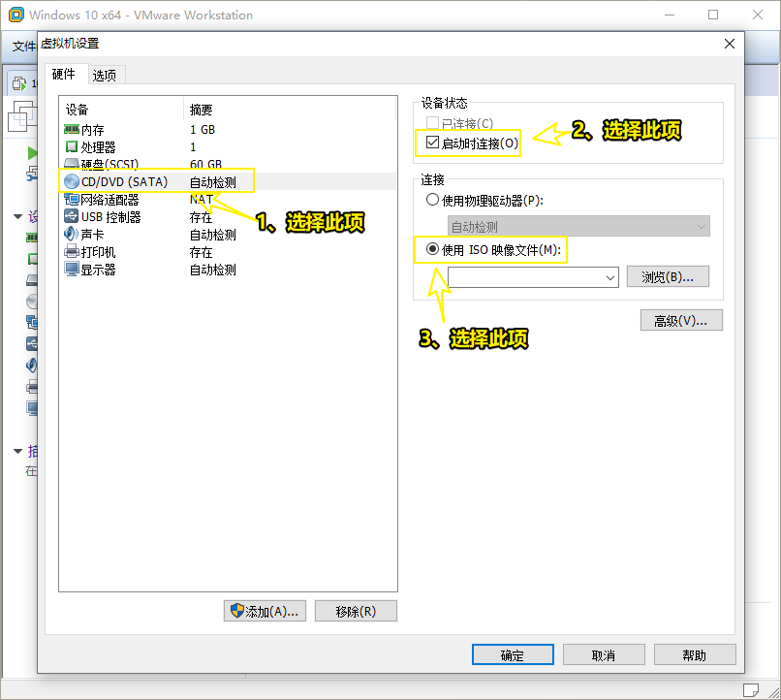
Task: Select the 硬盘(SCSI) row
Action: point(227,164)
